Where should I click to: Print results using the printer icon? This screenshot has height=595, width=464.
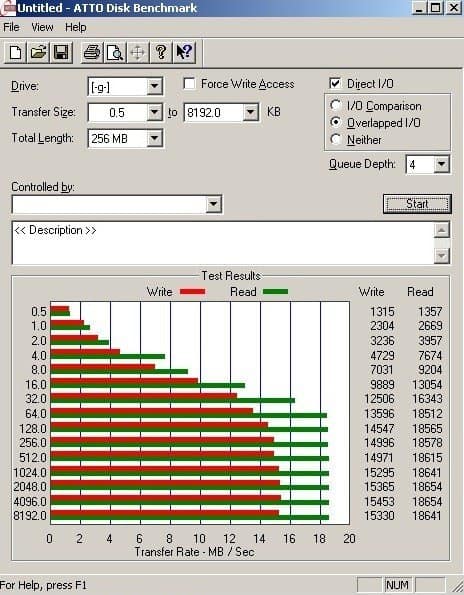point(91,52)
